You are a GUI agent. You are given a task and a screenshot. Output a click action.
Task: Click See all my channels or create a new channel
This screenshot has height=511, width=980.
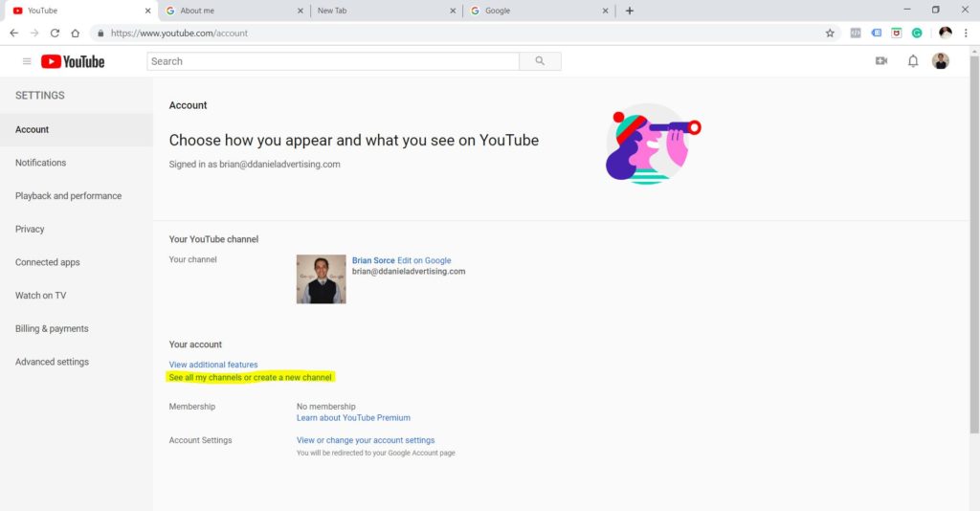tap(250, 377)
